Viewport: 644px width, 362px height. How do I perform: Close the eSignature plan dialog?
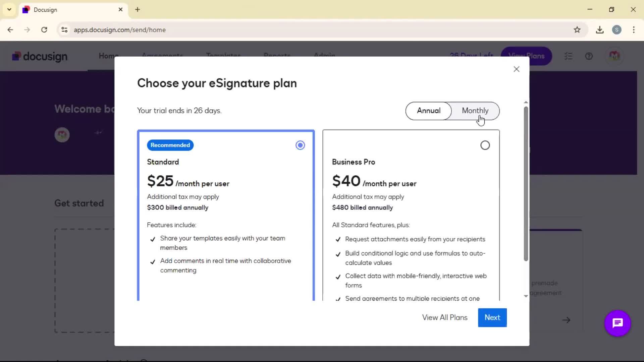516,69
